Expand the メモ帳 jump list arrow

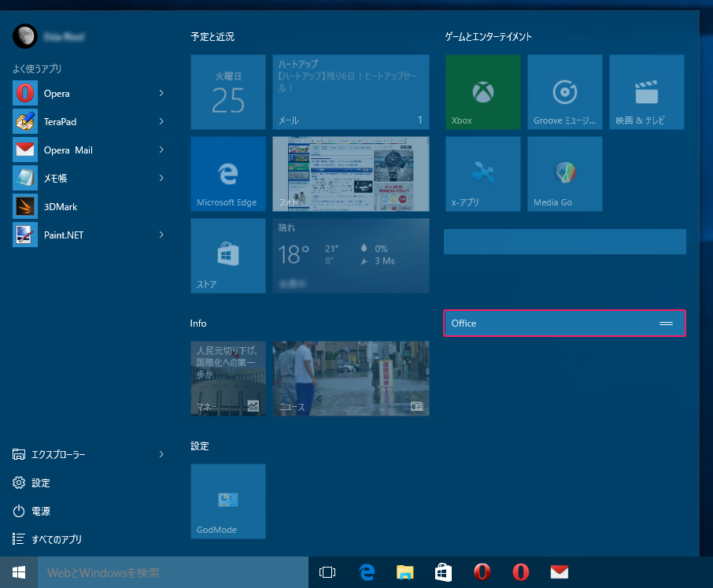[161, 178]
